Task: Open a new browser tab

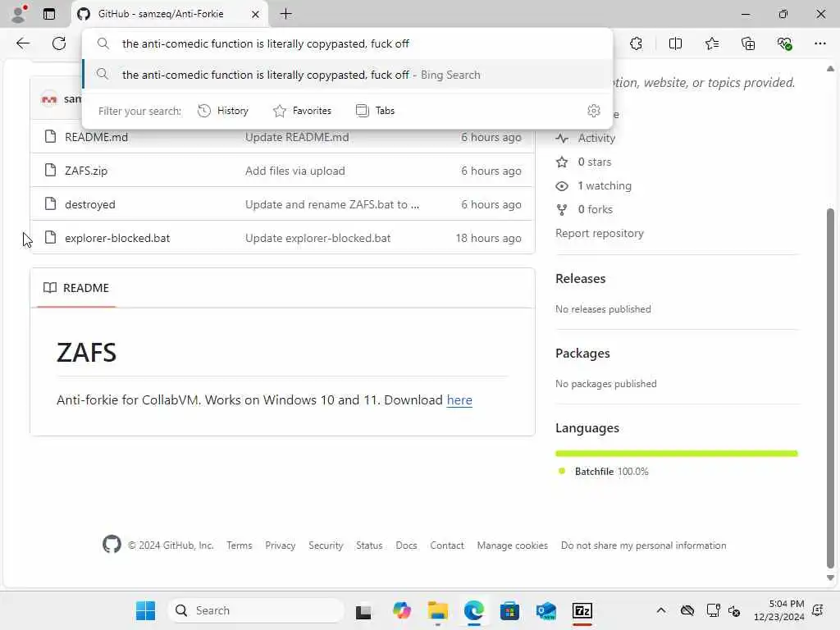Action: click(x=286, y=14)
